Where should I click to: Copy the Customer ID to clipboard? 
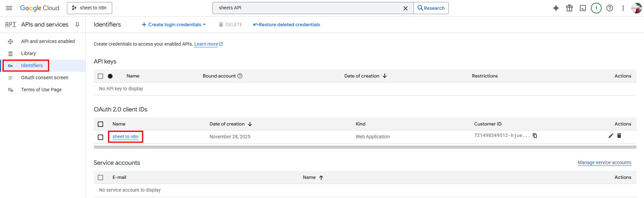[535, 136]
